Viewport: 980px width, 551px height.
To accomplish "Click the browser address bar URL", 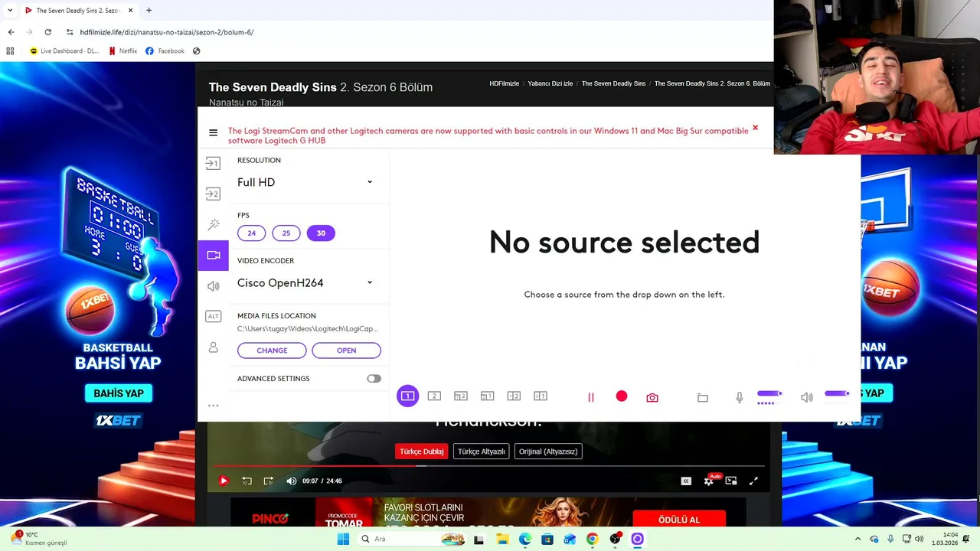I will tap(167, 32).
